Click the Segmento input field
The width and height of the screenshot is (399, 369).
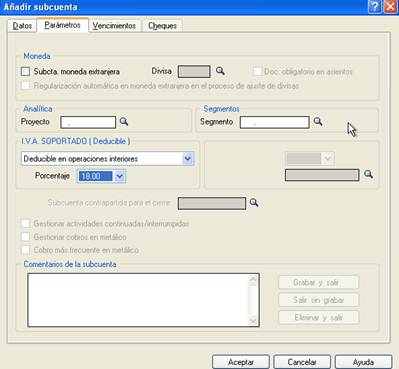coord(275,122)
